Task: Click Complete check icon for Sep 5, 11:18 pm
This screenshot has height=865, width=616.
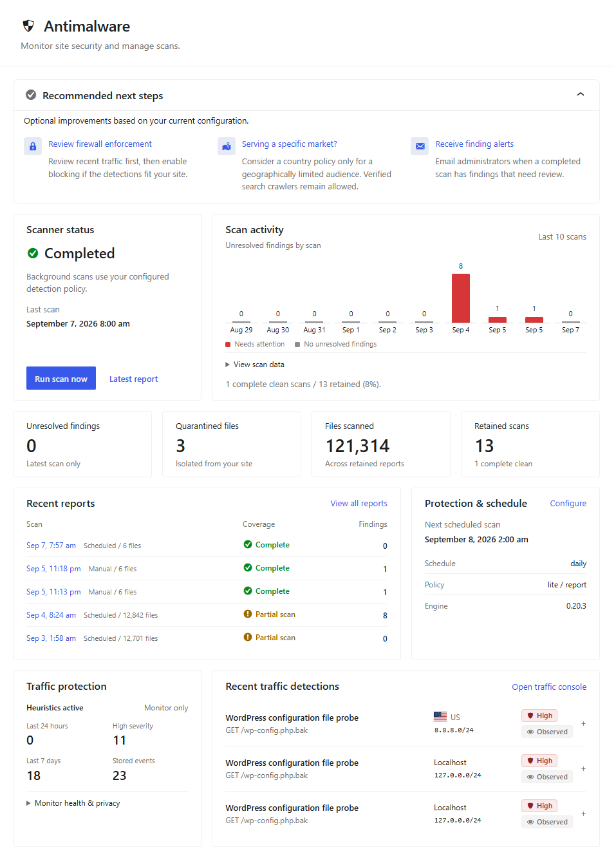Action: click(x=248, y=567)
